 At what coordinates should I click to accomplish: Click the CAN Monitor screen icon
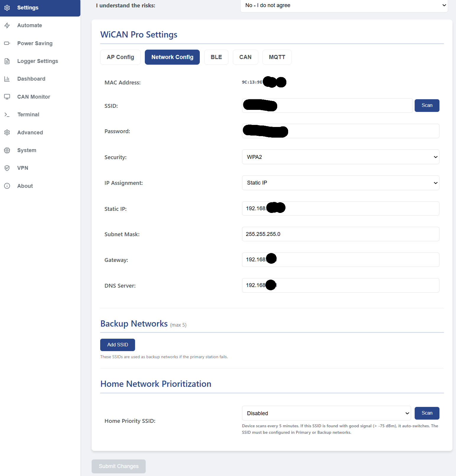coord(7,97)
